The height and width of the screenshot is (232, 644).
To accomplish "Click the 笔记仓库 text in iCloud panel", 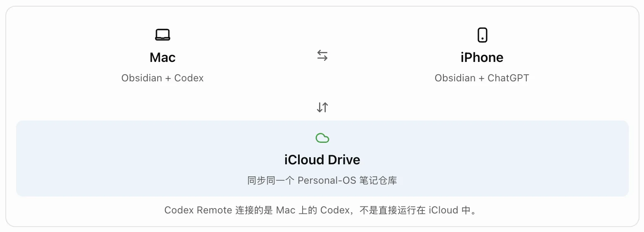I will click(x=378, y=180).
